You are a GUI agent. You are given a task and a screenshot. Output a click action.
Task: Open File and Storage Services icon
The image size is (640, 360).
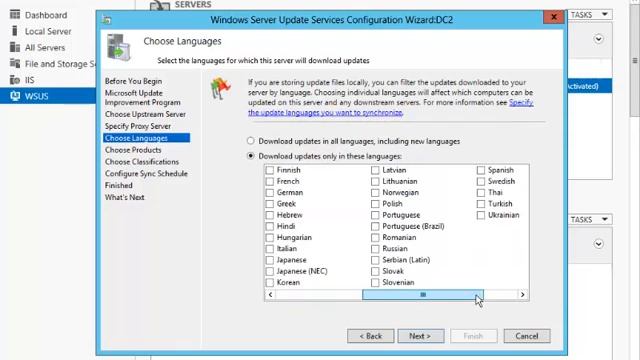coord(15,64)
